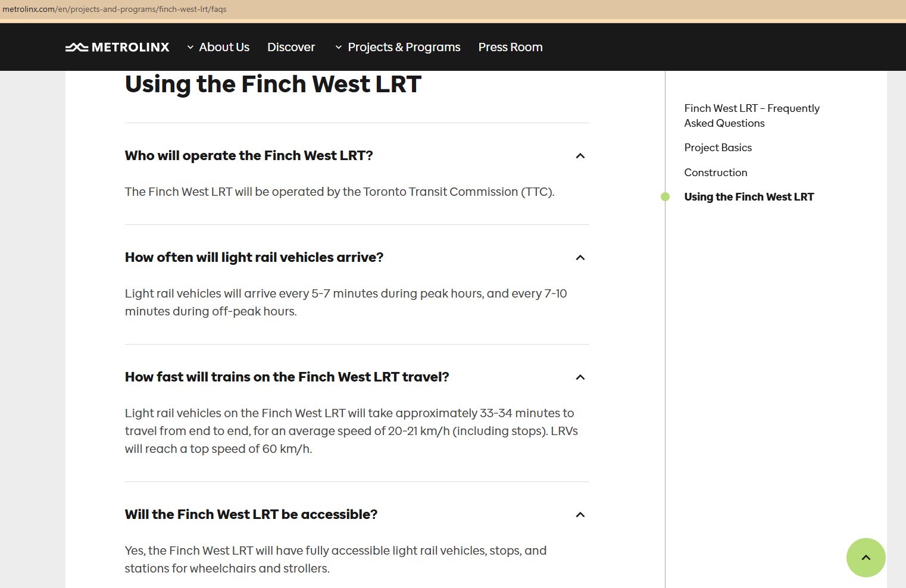Open Finch West LRT Frequently Asked Questions link
Image resolution: width=906 pixels, height=588 pixels.
[x=751, y=115]
